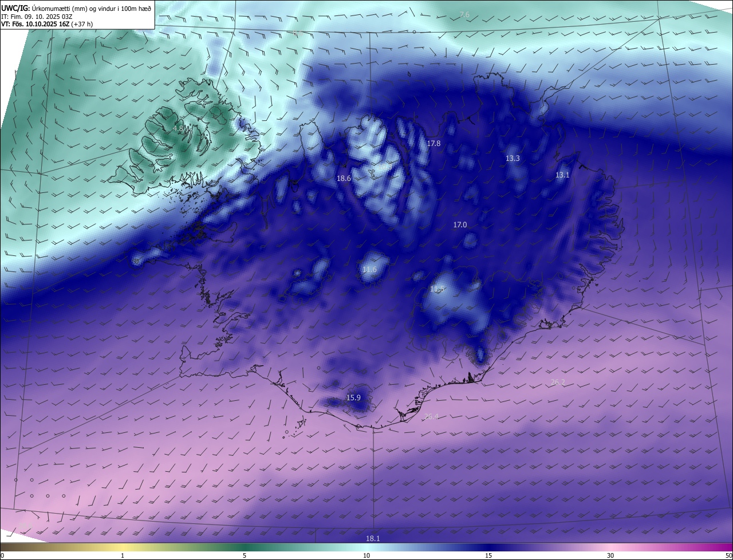Click the "15" tick label on the color scale
Viewport: 733px width, 560px height.
pos(488,555)
